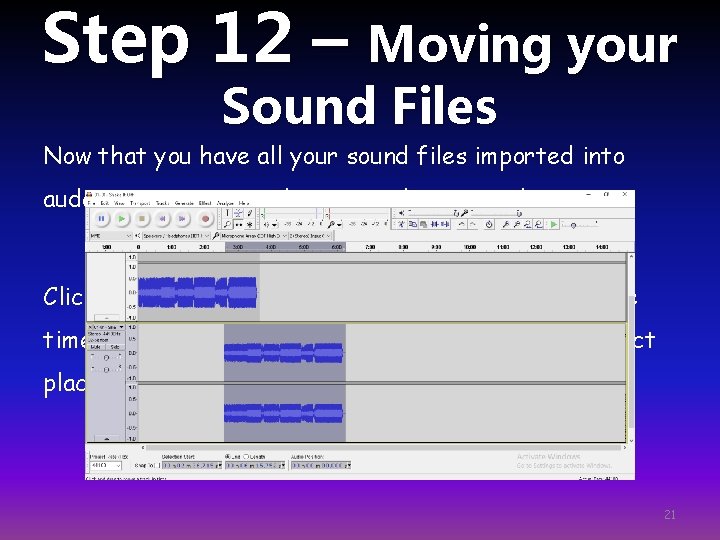Image resolution: width=720 pixels, height=540 pixels.
Task: Click the Sync-Lock tracks clock icon
Action: point(489,224)
